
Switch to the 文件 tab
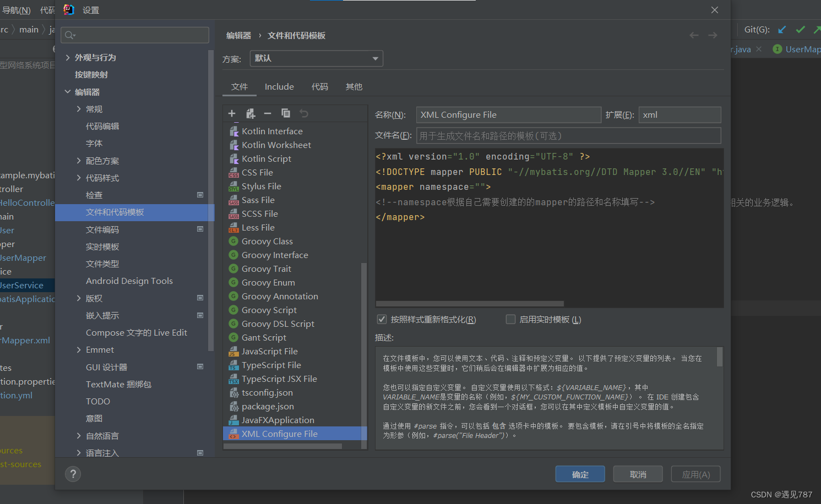click(240, 87)
